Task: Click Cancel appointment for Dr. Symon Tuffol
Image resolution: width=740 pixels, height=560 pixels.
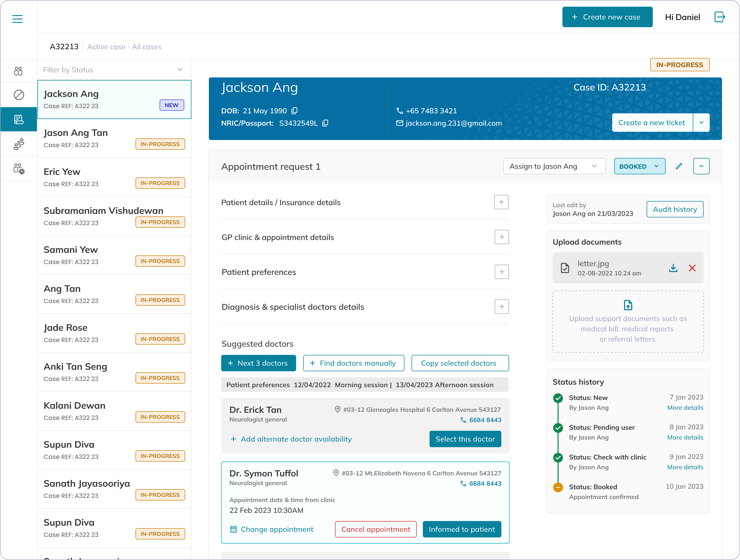Action: [x=376, y=529]
